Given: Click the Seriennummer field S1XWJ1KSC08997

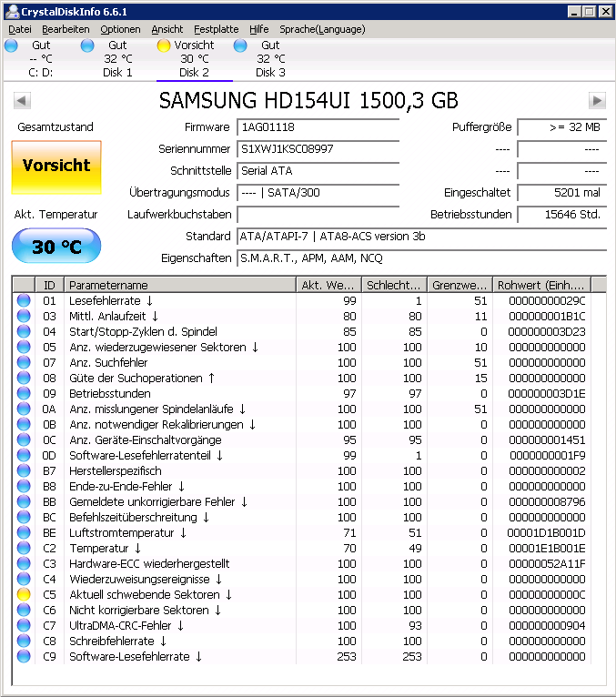Looking at the screenshot, I should pyautogui.click(x=318, y=149).
